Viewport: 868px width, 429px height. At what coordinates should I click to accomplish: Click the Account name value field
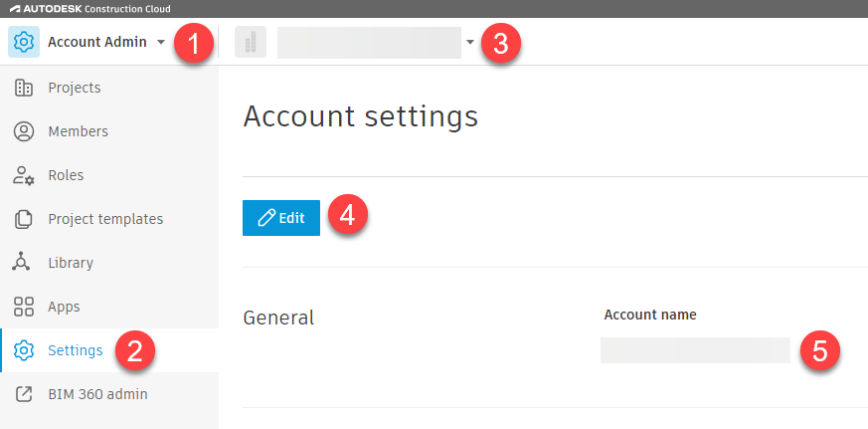pos(695,350)
